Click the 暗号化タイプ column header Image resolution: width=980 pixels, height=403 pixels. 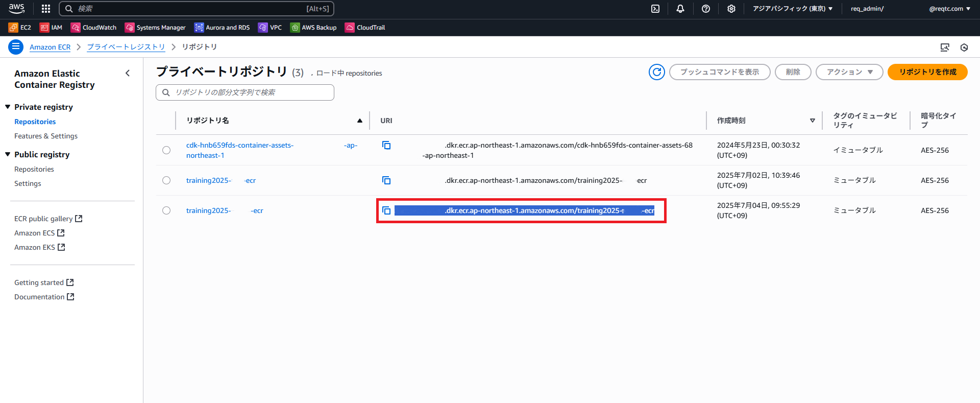[938, 121]
